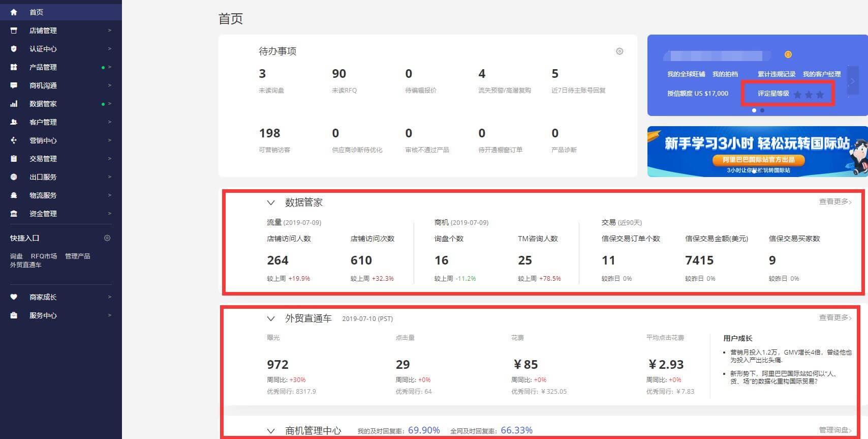Click the 数据管家 bar chart icon
Image resolution: width=868 pixels, height=439 pixels.
pos(14,104)
